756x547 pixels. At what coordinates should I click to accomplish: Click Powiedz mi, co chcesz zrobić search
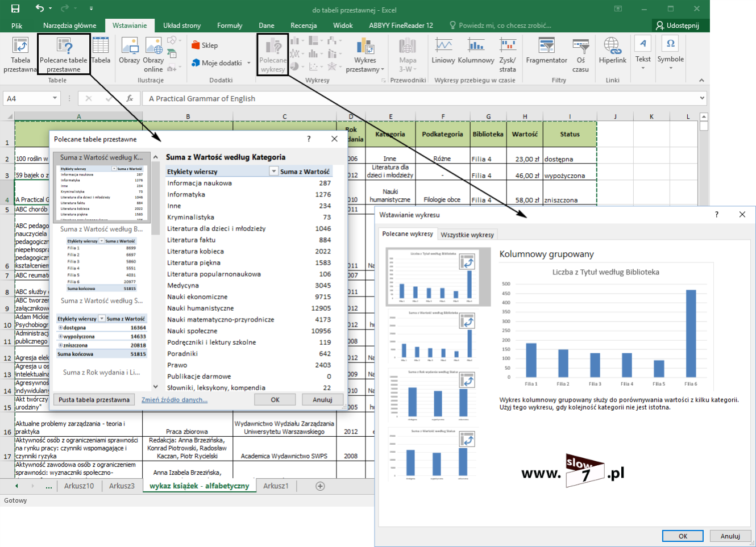tap(500, 26)
